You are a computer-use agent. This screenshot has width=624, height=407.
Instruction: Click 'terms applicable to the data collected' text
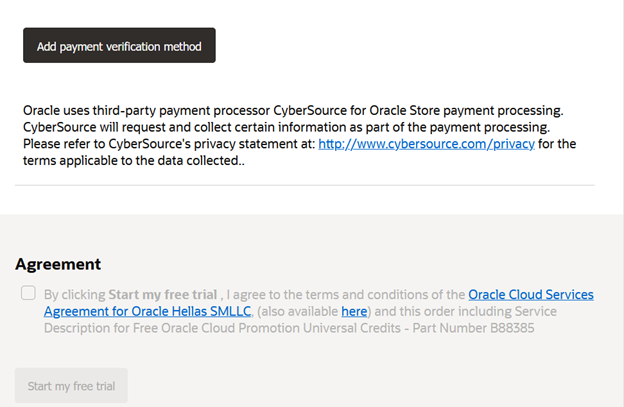[131, 160]
